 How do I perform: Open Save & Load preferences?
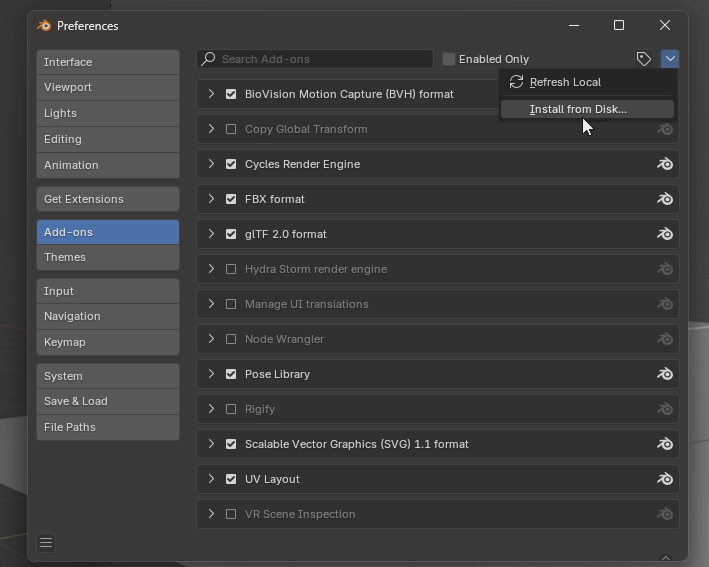[x=108, y=402]
